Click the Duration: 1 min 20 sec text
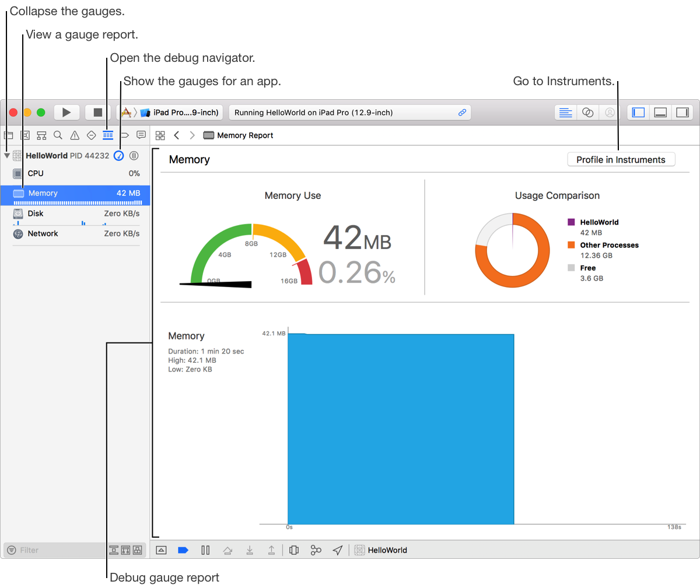The image size is (700, 588). [x=206, y=351]
